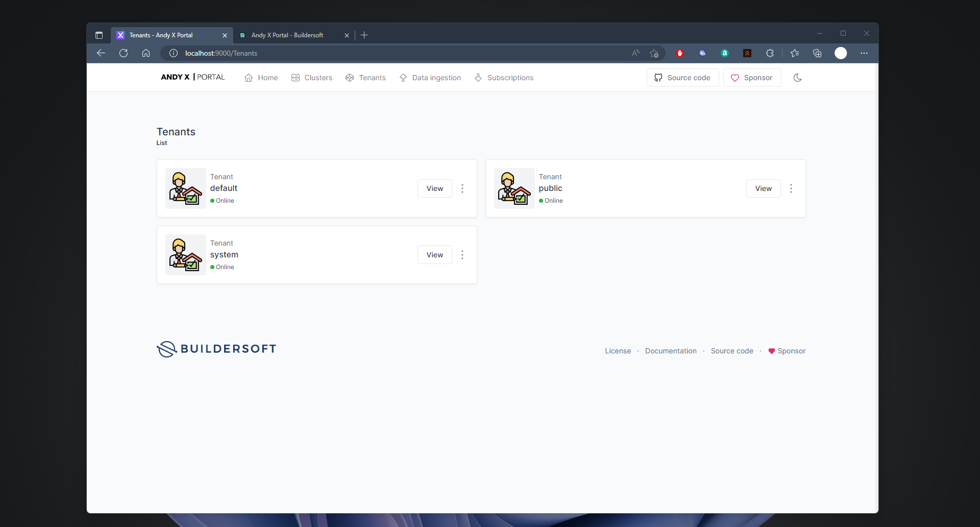Viewport: 980px width, 527px height.
Task: Toggle dark mode moon icon
Action: [x=798, y=78]
